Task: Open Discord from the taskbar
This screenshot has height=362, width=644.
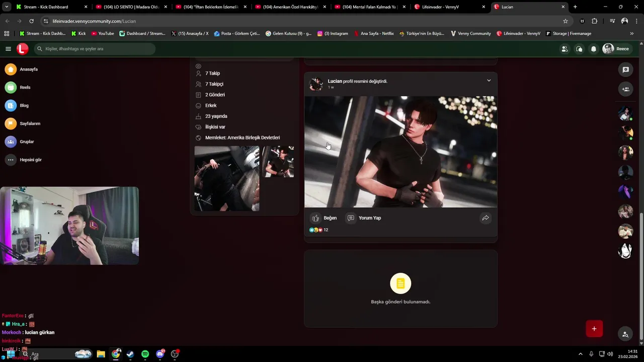Action: point(160,354)
